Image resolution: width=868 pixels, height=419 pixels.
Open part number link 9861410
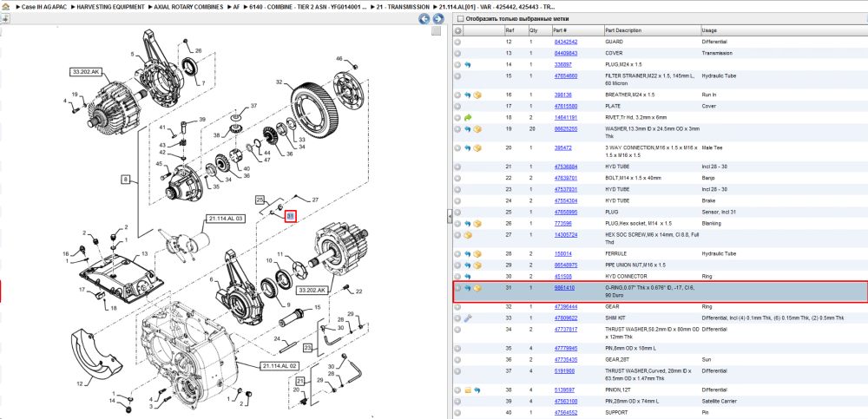coord(564,288)
